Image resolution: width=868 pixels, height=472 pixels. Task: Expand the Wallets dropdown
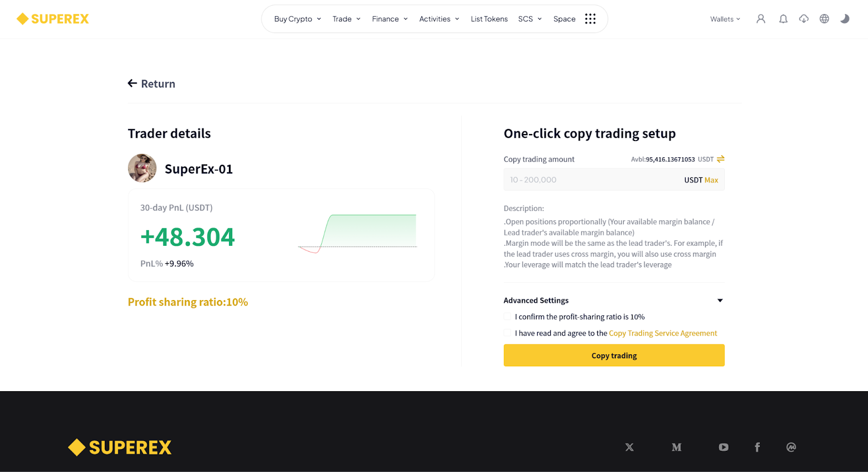(x=725, y=19)
